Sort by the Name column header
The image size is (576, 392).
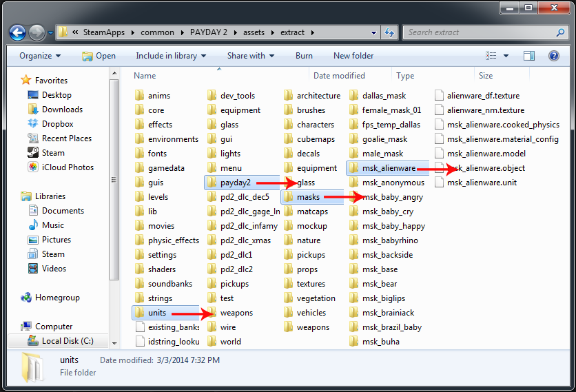coord(145,76)
